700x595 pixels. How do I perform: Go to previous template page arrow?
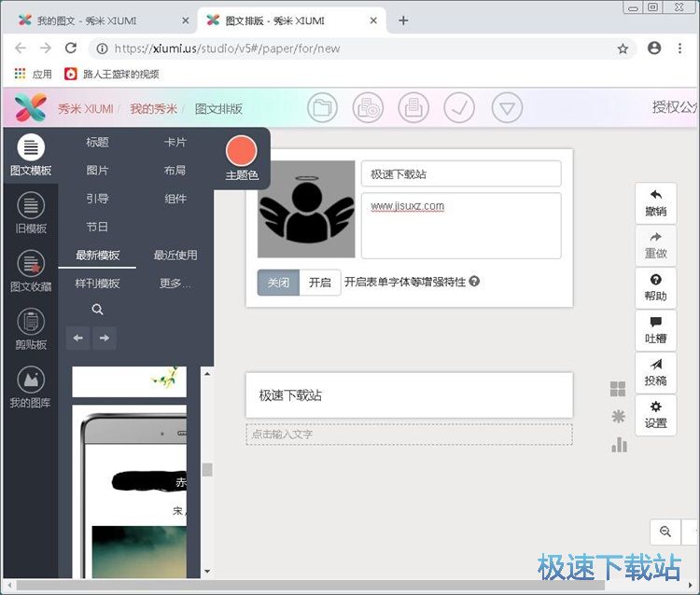coord(78,338)
